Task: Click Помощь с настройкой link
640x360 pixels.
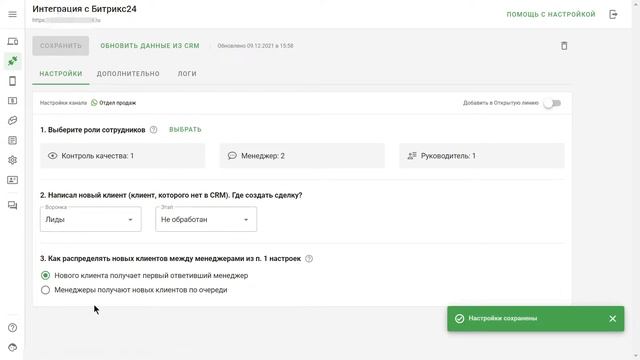Action: pyautogui.click(x=551, y=14)
